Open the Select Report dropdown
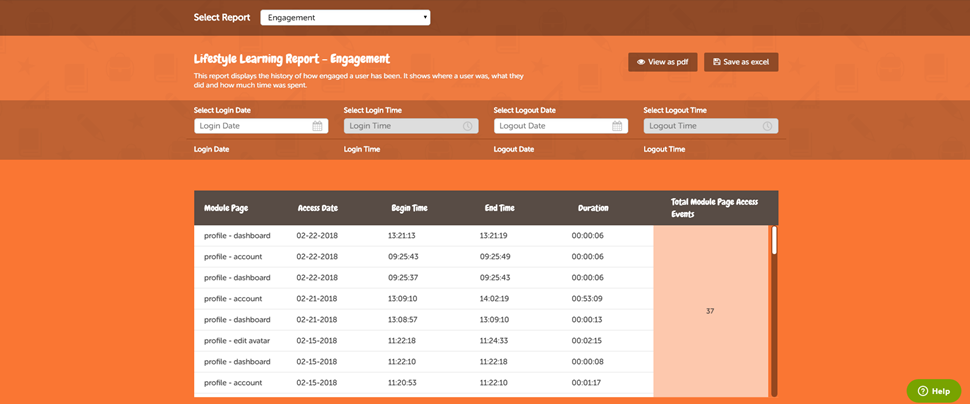 point(345,17)
